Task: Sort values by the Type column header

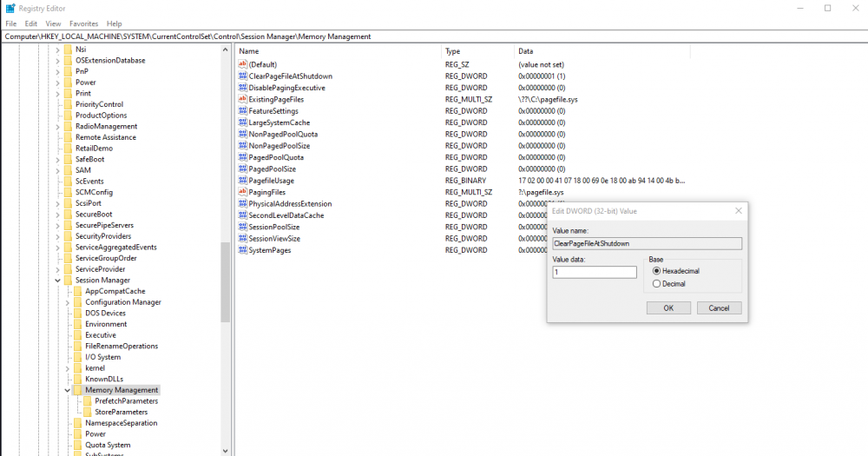Action: (477, 51)
